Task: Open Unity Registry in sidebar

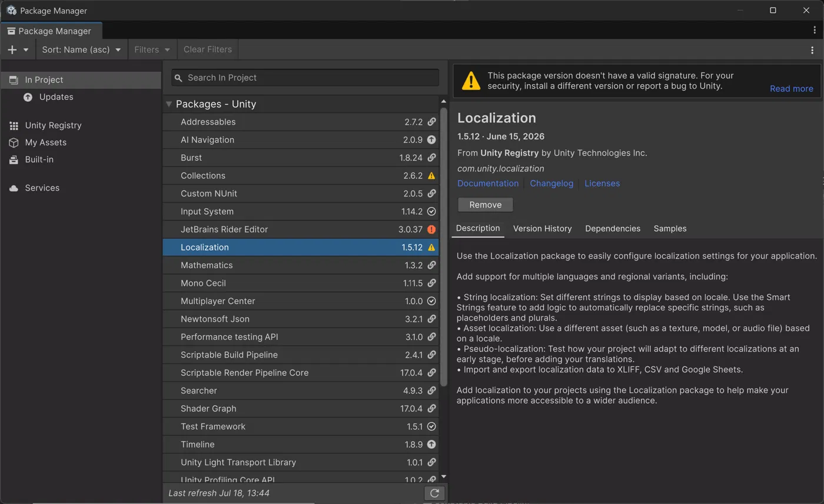Action: (81, 125)
